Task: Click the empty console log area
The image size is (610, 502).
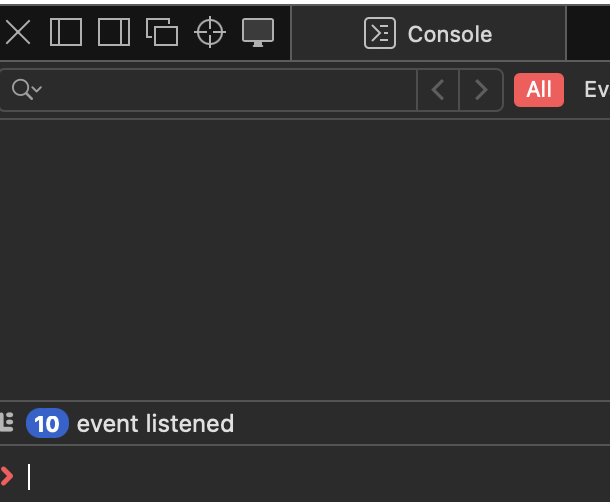Action: [300, 260]
